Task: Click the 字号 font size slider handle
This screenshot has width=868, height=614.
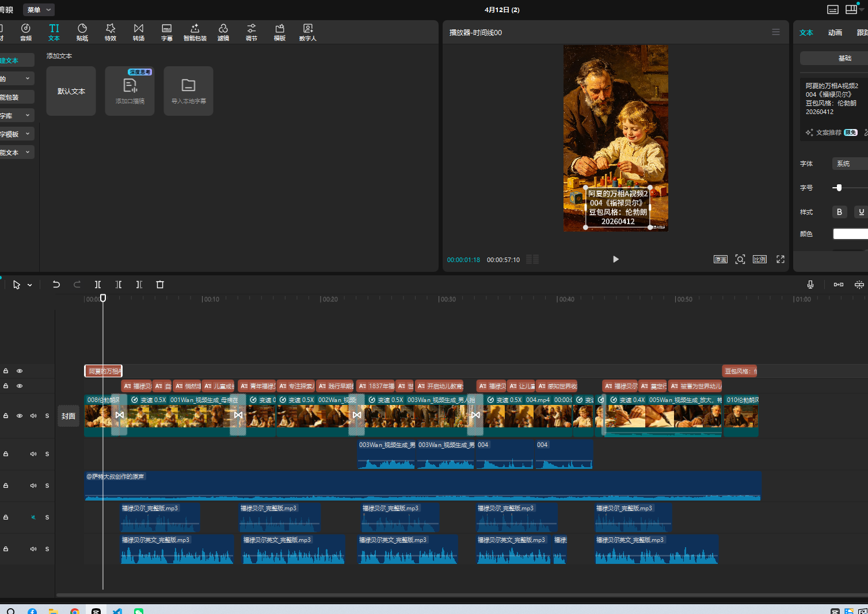Action: tap(839, 188)
